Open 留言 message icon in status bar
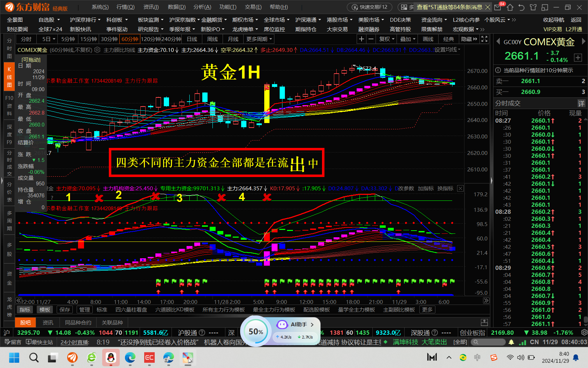The image size is (588, 368). [x=13, y=342]
